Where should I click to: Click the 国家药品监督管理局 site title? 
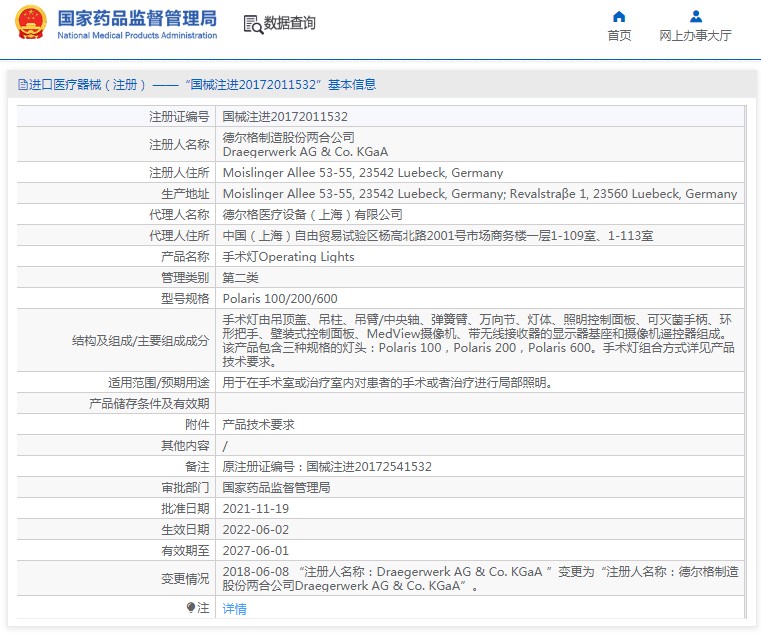(137, 18)
